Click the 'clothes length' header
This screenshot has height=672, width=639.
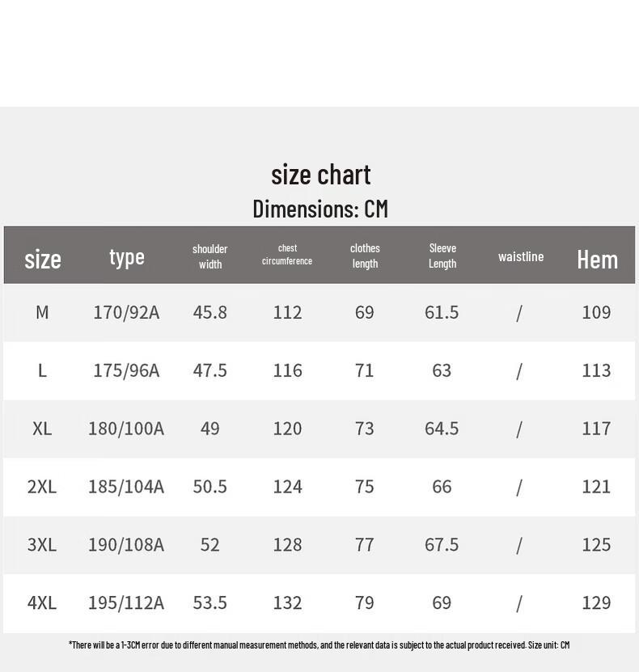pos(365,256)
